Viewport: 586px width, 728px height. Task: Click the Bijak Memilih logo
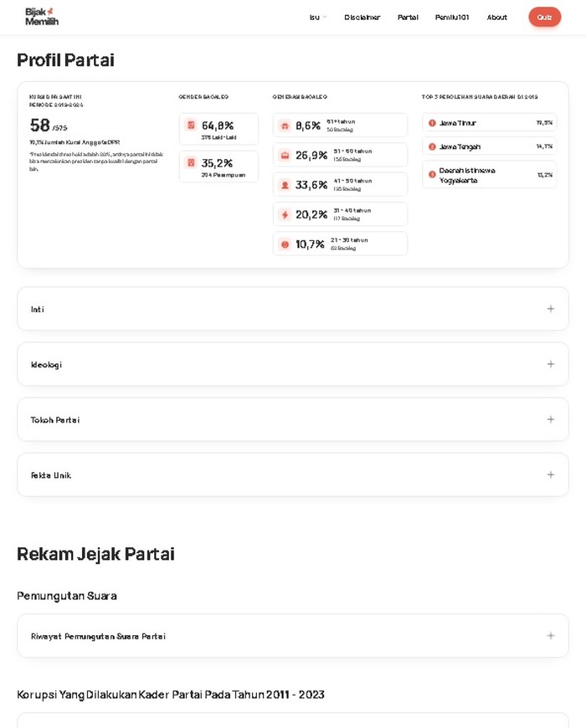tap(41, 17)
